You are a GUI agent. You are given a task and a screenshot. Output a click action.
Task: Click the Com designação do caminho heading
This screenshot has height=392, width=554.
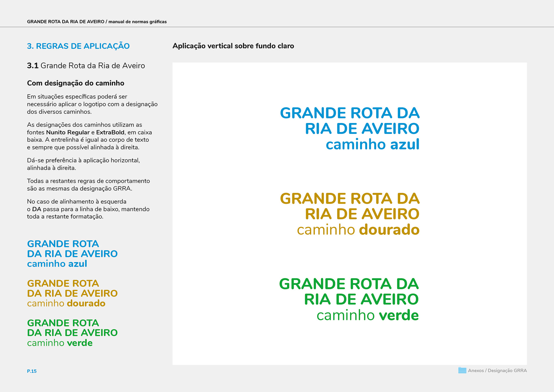coord(76,83)
